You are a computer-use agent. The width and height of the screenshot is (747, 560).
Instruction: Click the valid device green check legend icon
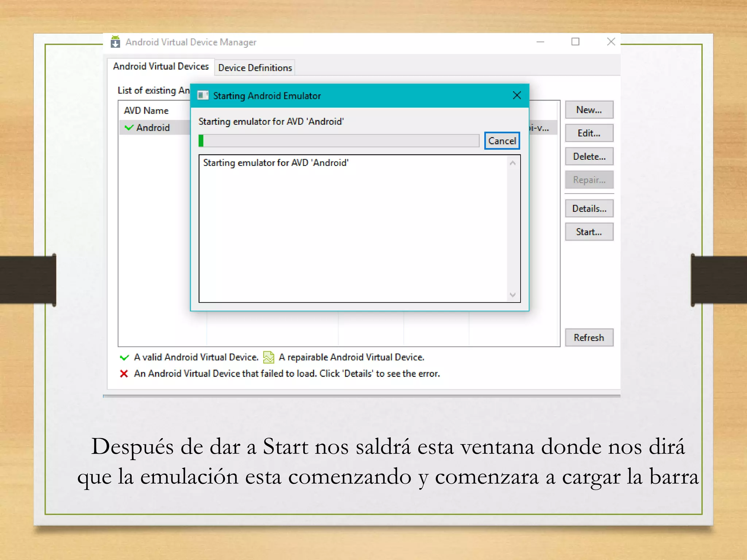coord(124,357)
